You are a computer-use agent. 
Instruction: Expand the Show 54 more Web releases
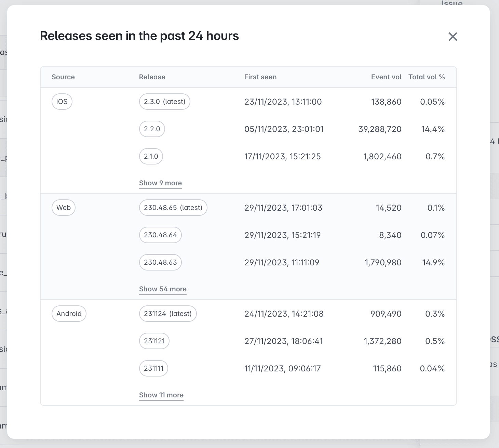[163, 289]
